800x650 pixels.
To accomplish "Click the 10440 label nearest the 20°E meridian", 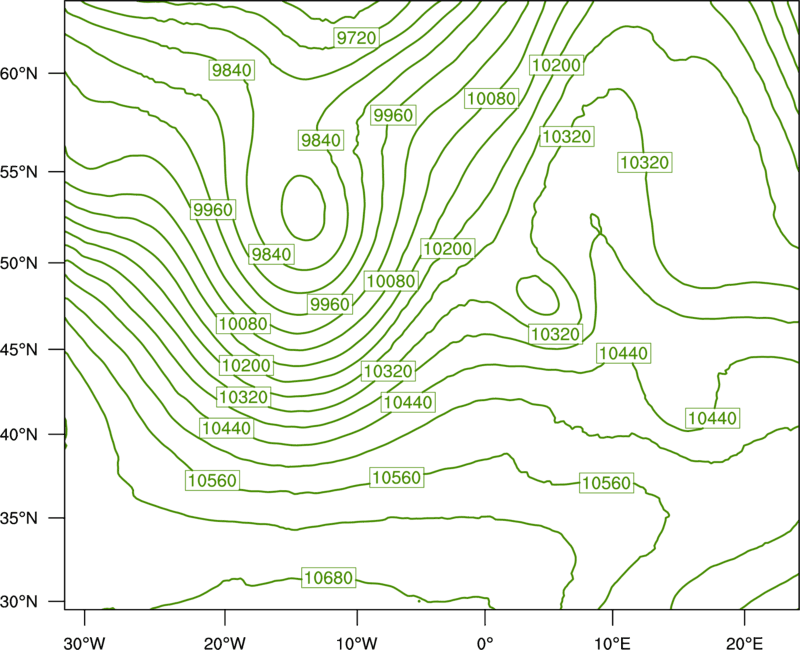I will click(713, 418).
